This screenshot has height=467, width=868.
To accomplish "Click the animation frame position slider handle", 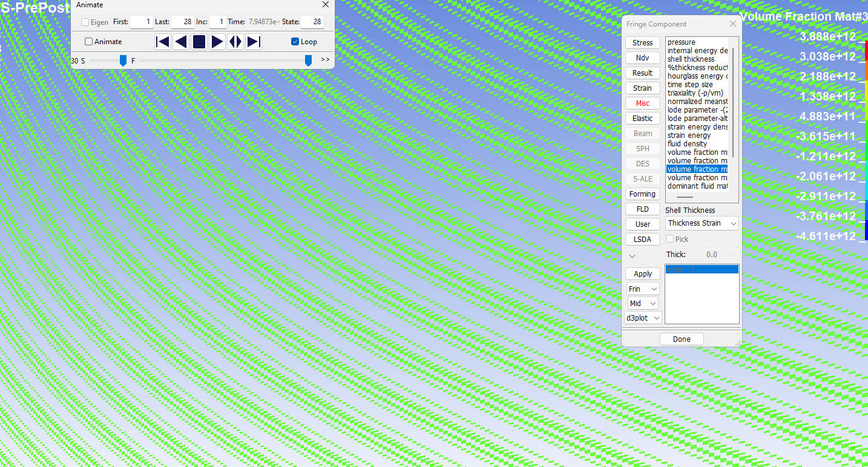I will coord(308,60).
